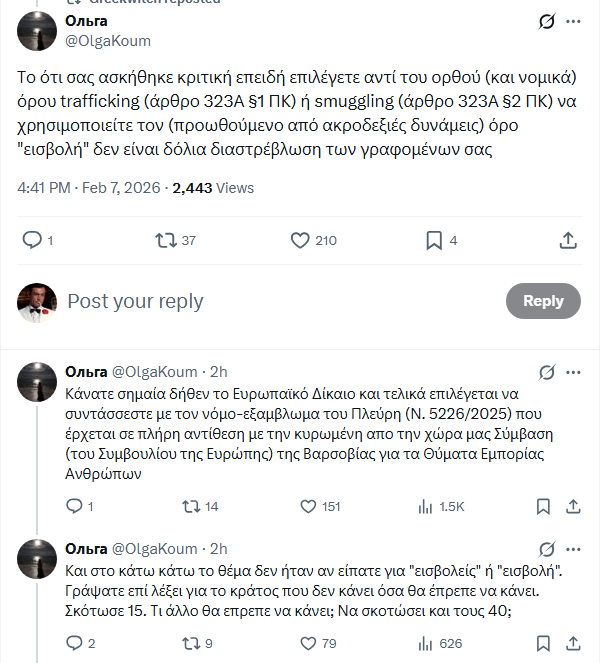Open more options menu on main post
Screen dimensions: 603x663
coord(574,22)
